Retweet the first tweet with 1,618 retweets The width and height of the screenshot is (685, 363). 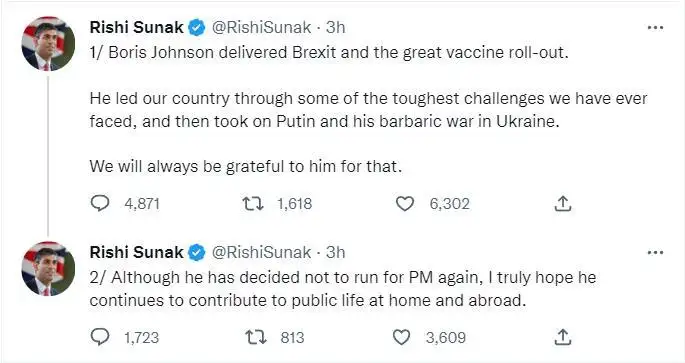click(x=253, y=204)
